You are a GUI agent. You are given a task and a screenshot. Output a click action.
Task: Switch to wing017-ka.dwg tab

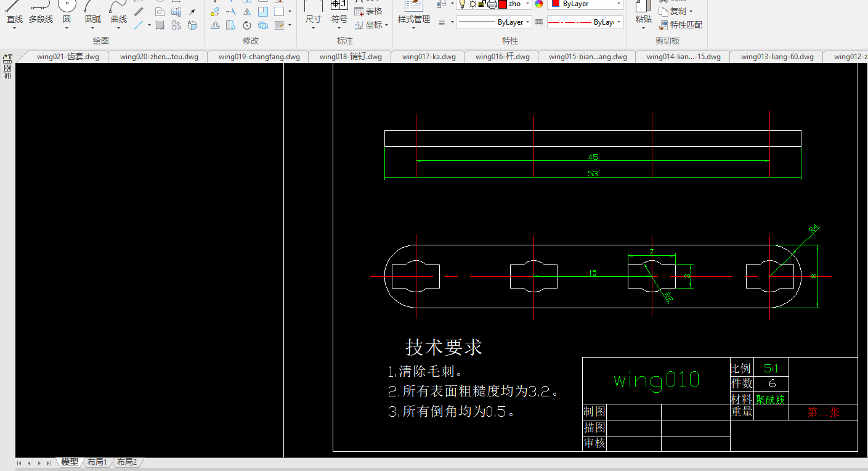coord(429,57)
